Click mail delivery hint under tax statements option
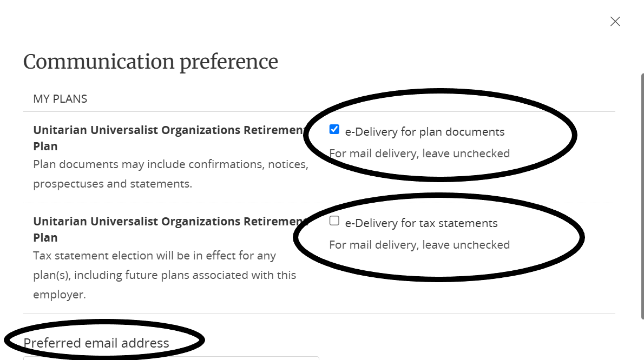This screenshot has height=360, width=644. click(x=419, y=245)
